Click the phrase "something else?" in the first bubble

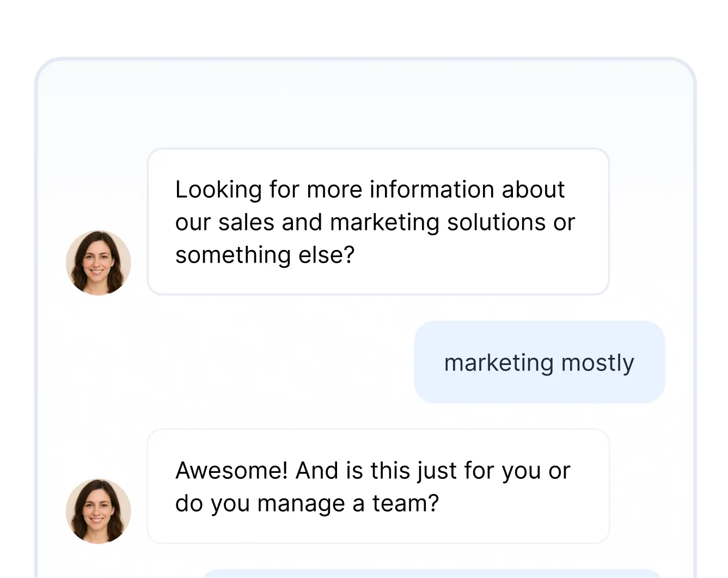coord(265,254)
